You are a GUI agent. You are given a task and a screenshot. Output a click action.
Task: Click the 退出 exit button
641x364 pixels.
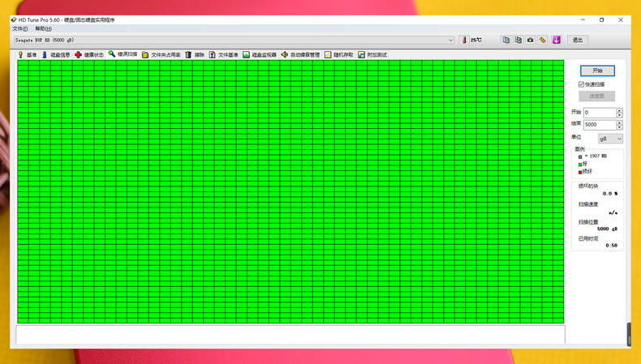578,40
